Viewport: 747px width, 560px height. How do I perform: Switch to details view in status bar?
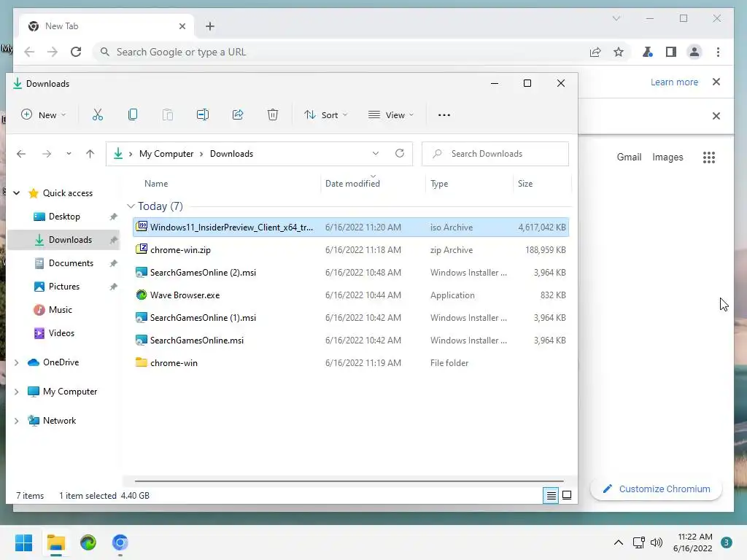[x=551, y=496]
